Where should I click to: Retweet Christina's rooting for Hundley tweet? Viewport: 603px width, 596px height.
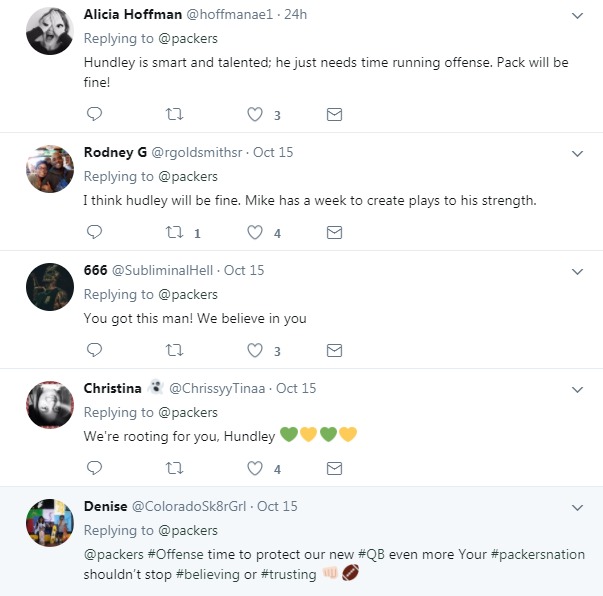point(175,468)
